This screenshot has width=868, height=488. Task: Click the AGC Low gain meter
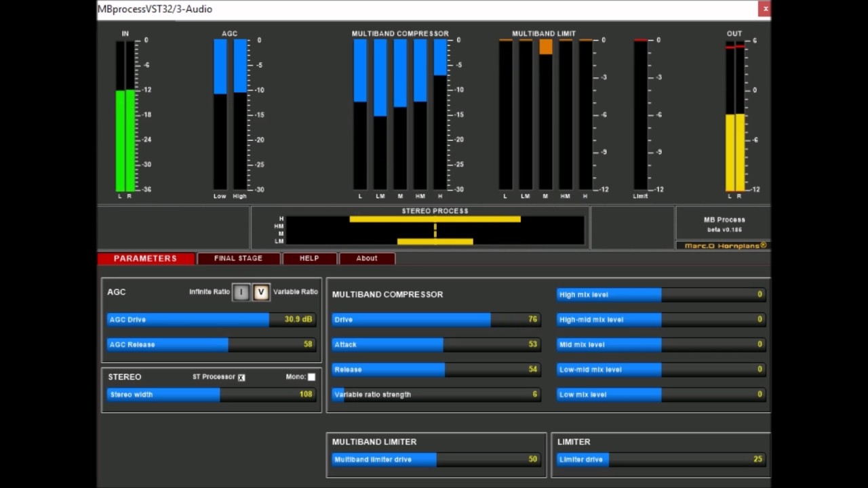pos(220,115)
